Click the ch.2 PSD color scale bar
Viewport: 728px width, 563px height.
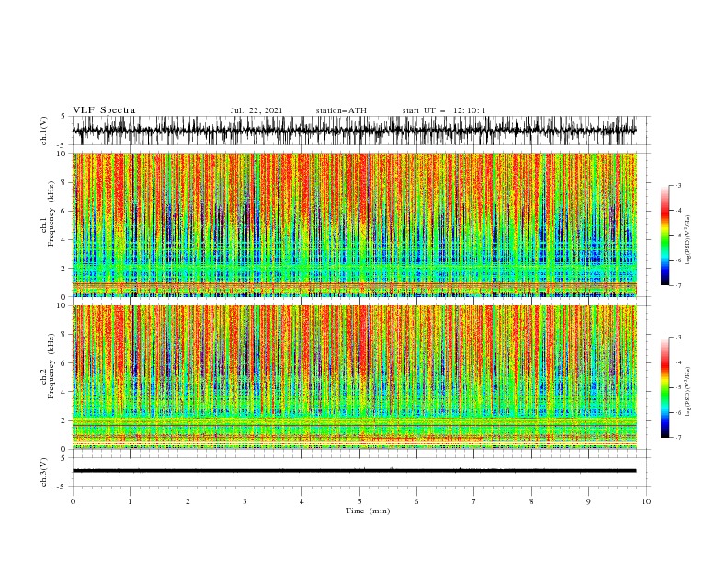665,387
